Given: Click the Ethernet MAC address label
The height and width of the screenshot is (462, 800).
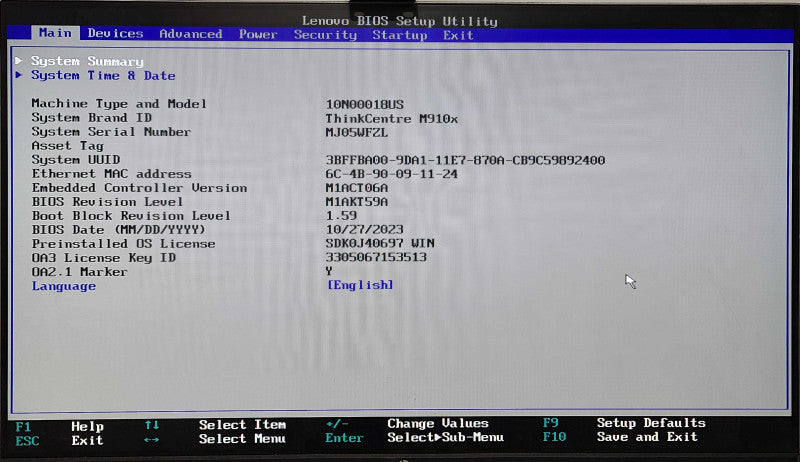Looking at the screenshot, I should [x=112, y=174].
